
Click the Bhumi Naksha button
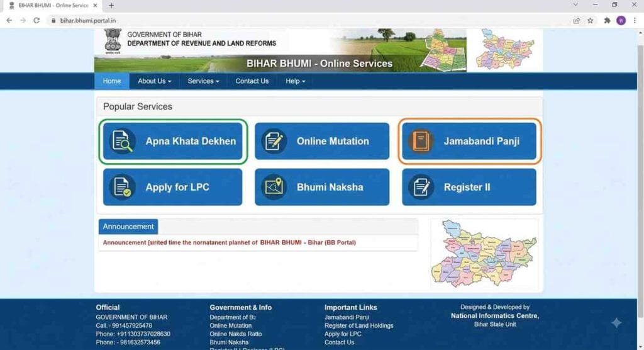click(322, 187)
